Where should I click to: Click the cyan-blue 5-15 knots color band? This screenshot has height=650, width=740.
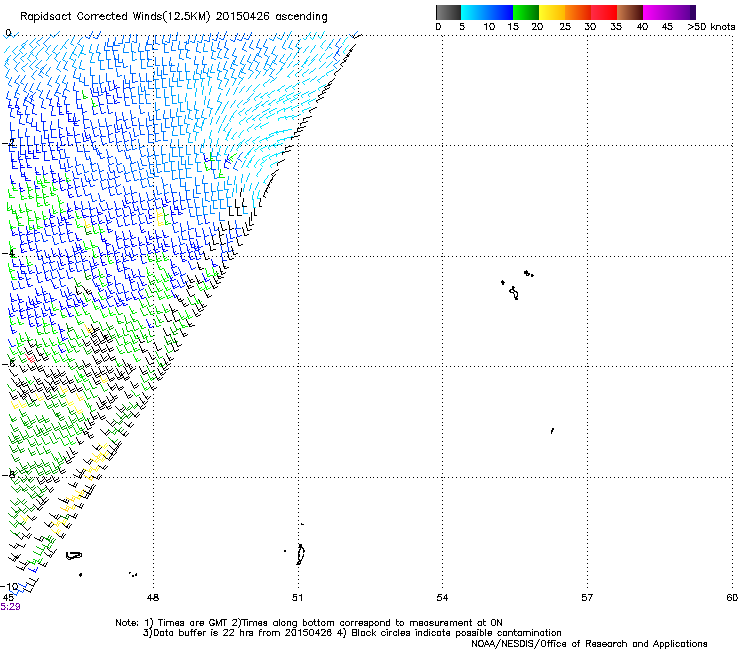[x=487, y=12]
